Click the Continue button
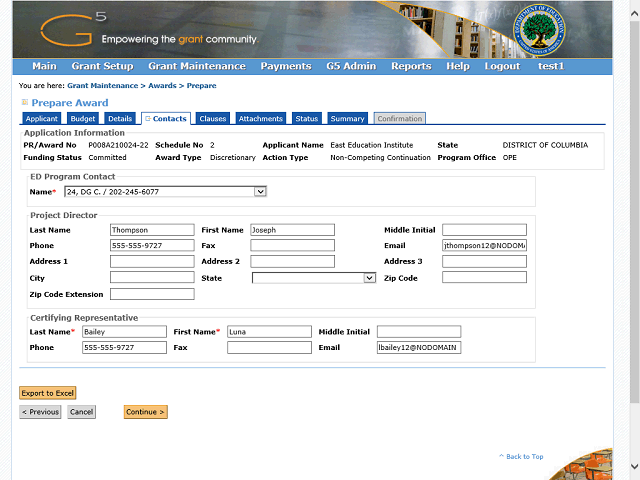The width and height of the screenshot is (640, 480). (145, 412)
